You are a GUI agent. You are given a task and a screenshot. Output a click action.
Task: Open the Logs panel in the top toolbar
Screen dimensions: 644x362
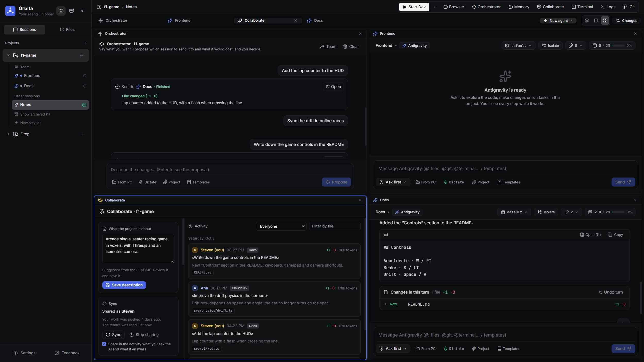608,7
